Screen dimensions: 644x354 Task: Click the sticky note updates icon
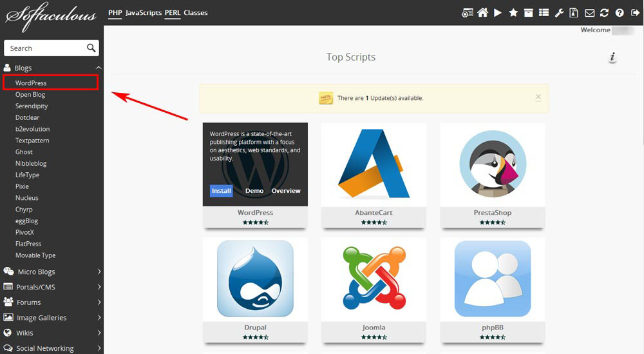pos(326,98)
